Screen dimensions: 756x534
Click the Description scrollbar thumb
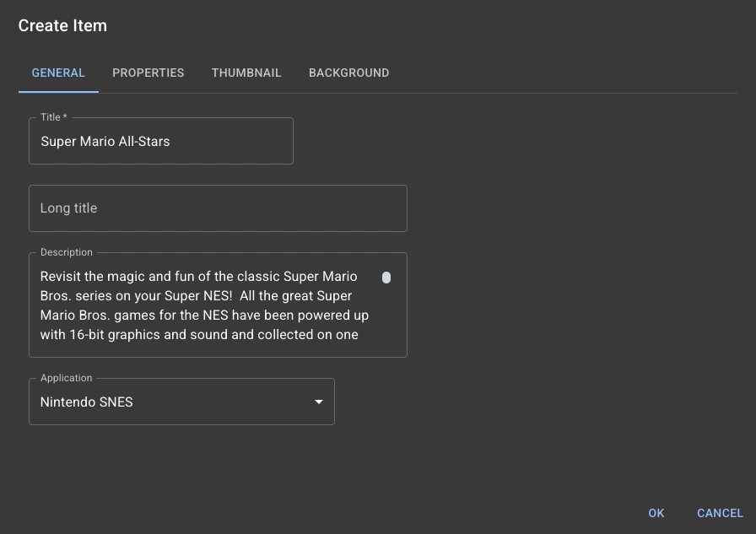coord(386,278)
